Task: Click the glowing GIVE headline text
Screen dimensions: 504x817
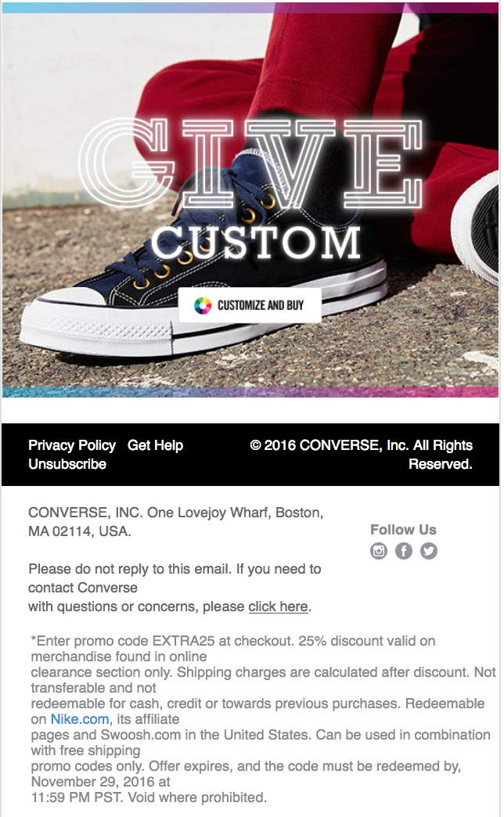Action: click(250, 163)
